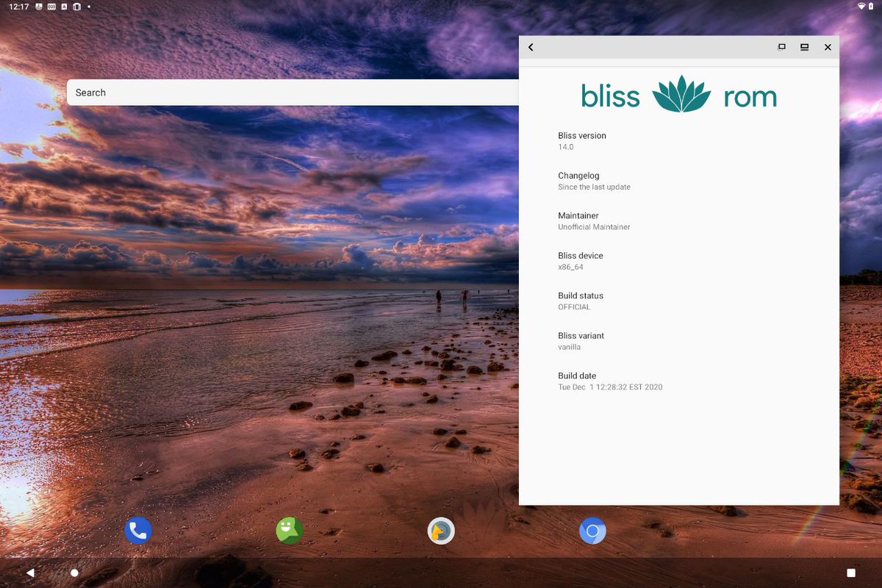Select the Build status entry
The height and width of the screenshot is (588, 882).
[x=679, y=301]
